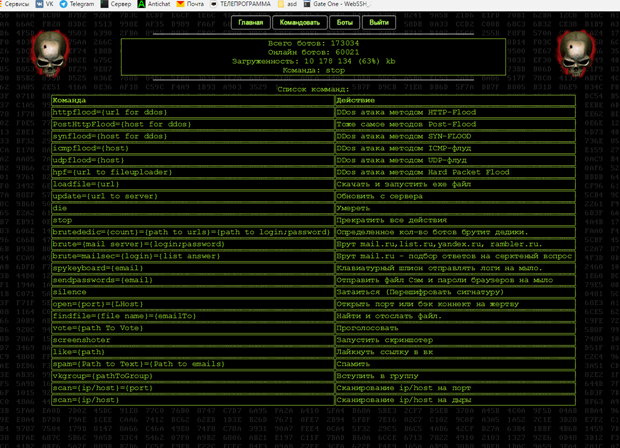Select the 'stop' command table cell
The height and width of the screenshot is (448, 620).
tap(193, 220)
